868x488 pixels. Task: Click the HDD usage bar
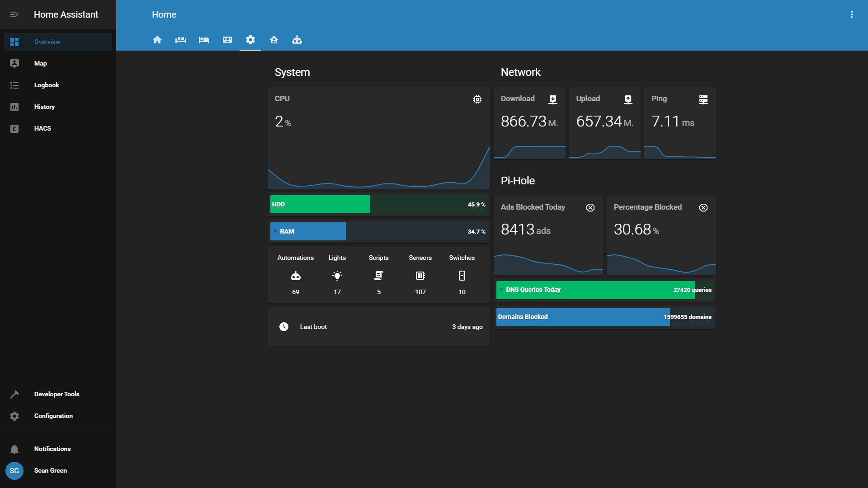coord(379,204)
